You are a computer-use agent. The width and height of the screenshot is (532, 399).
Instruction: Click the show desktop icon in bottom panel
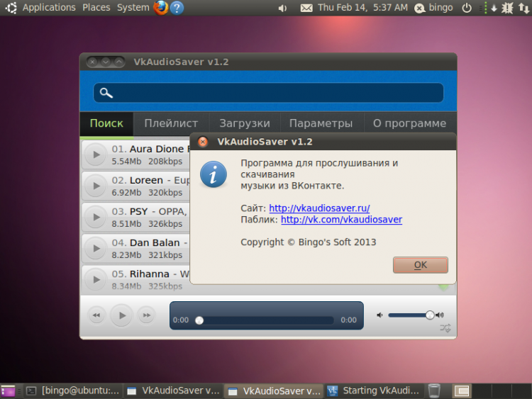pos(8,391)
